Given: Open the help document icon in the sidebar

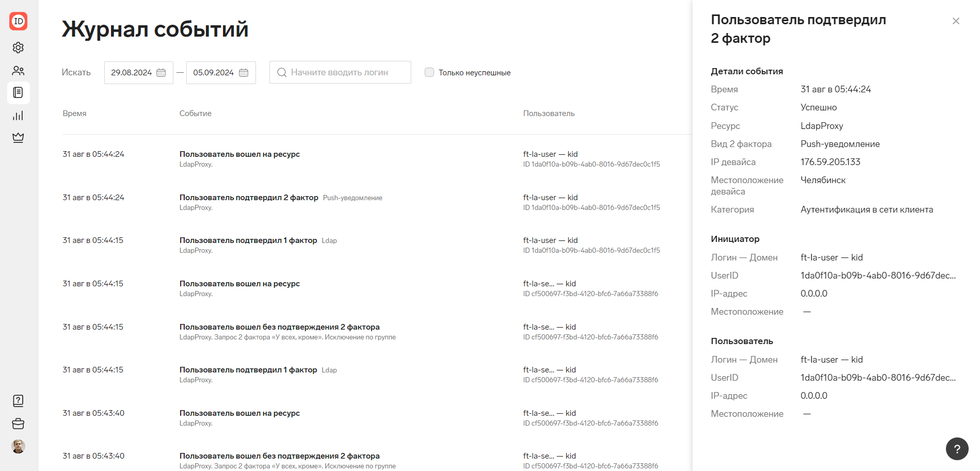Looking at the screenshot, I should click(x=18, y=401).
